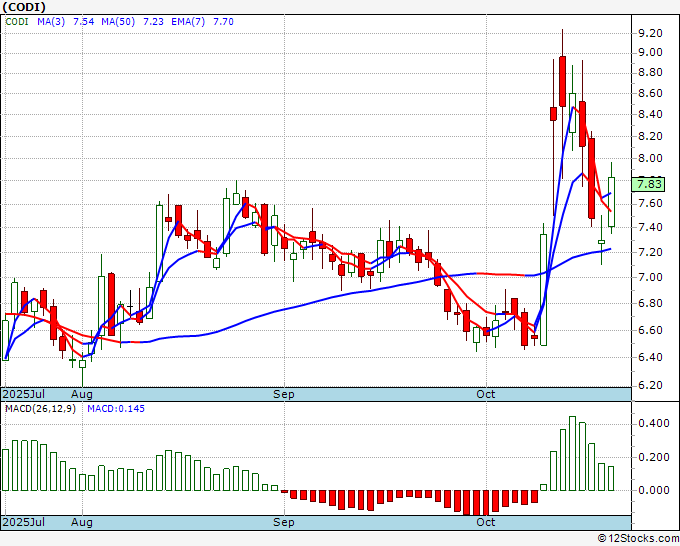680x546 pixels.
Task: Click Aug on MACD date axis
Action: [x=82, y=522]
